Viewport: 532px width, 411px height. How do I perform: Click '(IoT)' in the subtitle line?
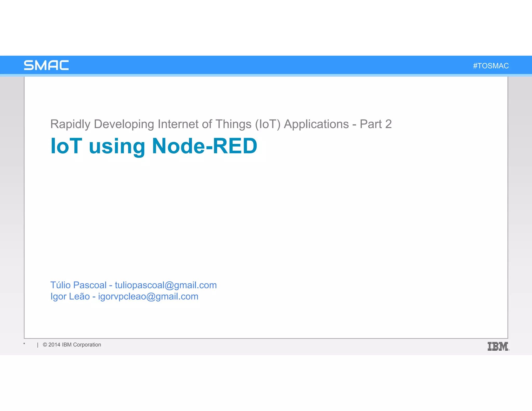coord(268,124)
